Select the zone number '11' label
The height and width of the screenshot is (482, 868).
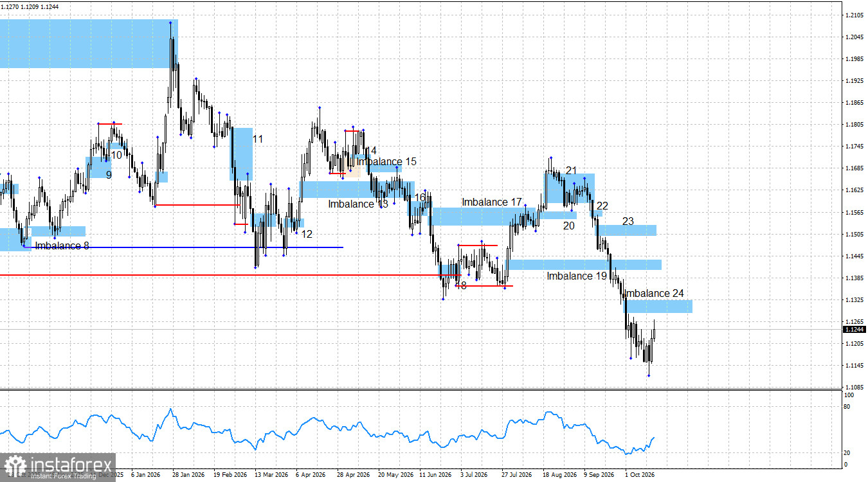point(258,139)
